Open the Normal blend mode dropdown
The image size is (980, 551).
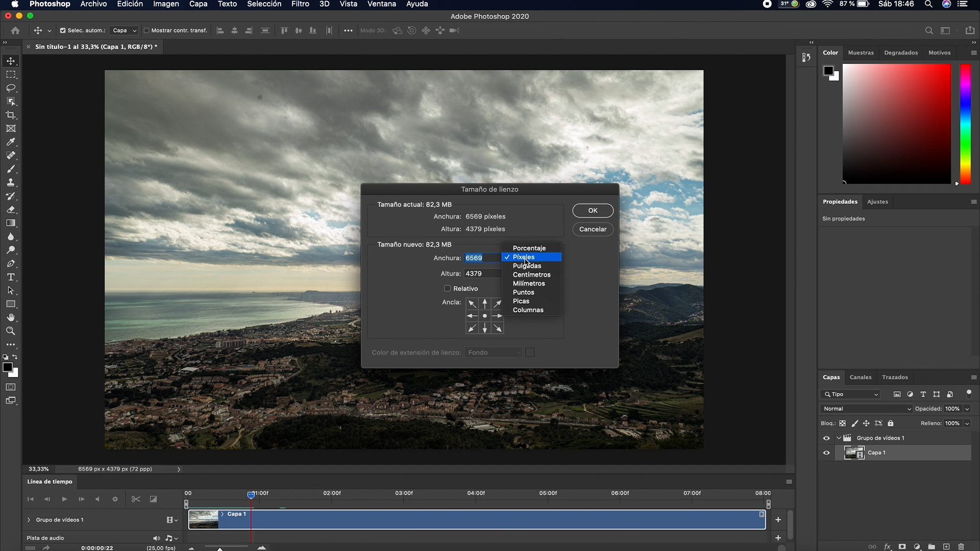(x=866, y=409)
